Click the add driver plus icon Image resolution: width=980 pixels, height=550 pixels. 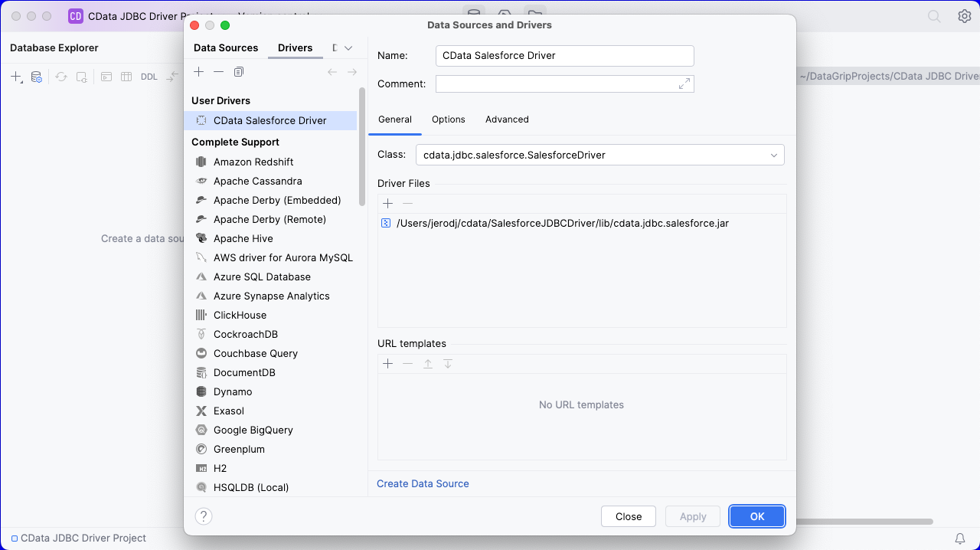pos(198,72)
